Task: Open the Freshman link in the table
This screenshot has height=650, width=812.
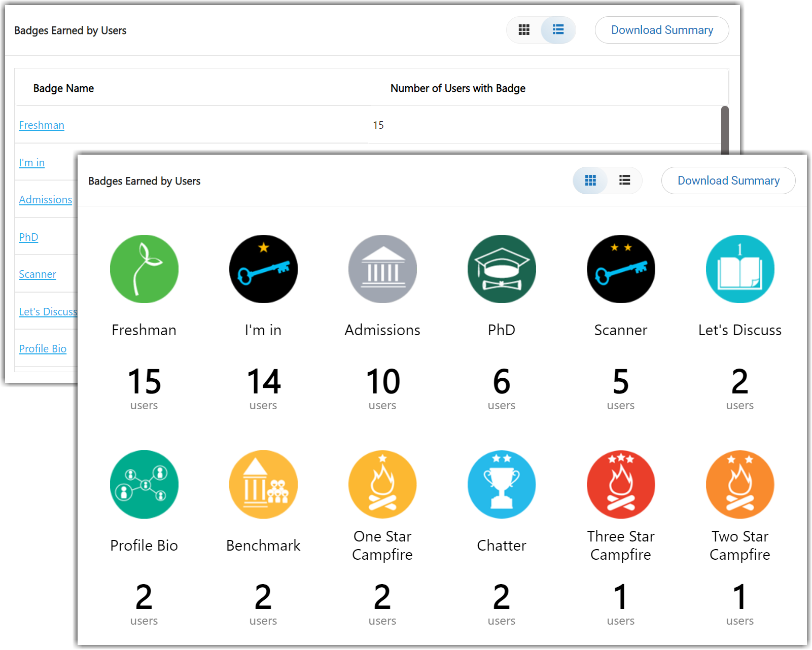Action: pyautogui.click(x=42, y=125)
